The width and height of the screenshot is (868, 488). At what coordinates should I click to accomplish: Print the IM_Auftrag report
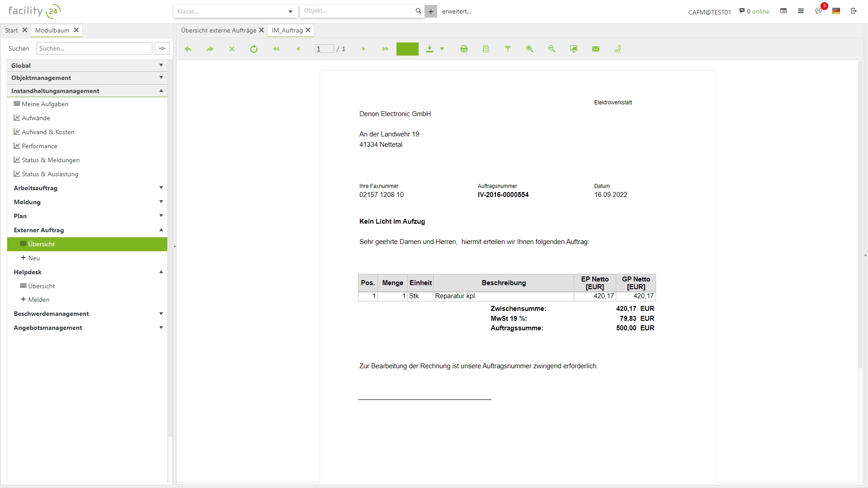point(464,49)
